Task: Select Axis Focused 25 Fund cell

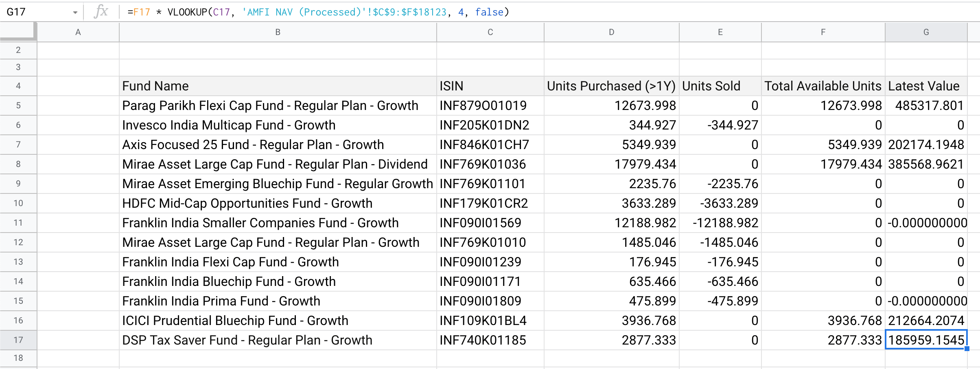Action: (x=278, y=145)
